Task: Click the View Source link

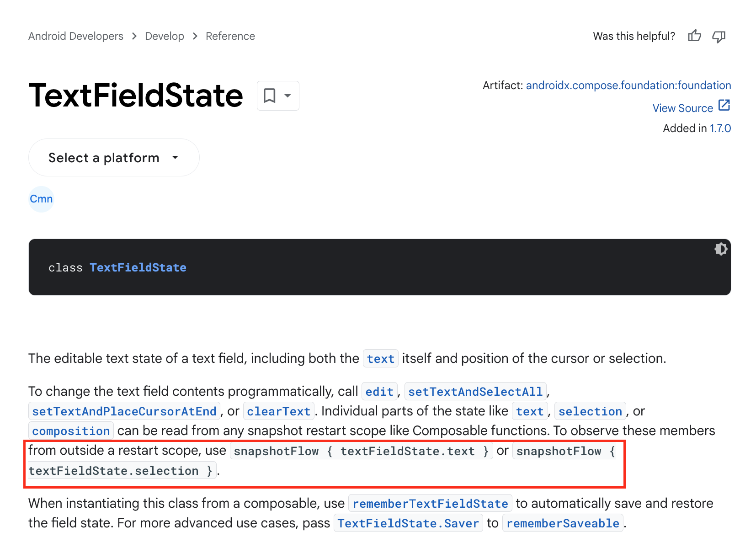Action: pyautogui.click(x=683, y=108)
